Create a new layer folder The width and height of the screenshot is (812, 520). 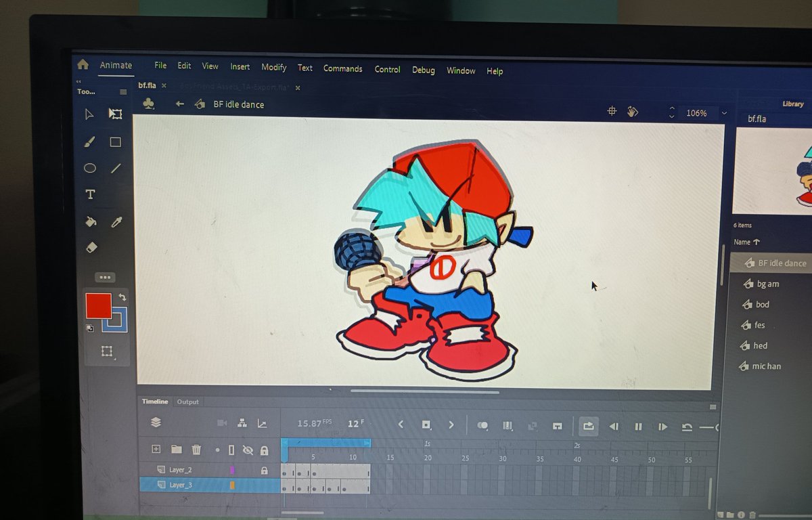[x=176, y=449]
